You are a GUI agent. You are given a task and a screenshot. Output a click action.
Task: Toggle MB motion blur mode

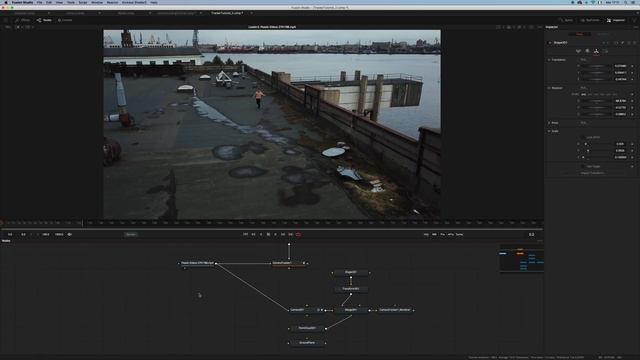434,235
